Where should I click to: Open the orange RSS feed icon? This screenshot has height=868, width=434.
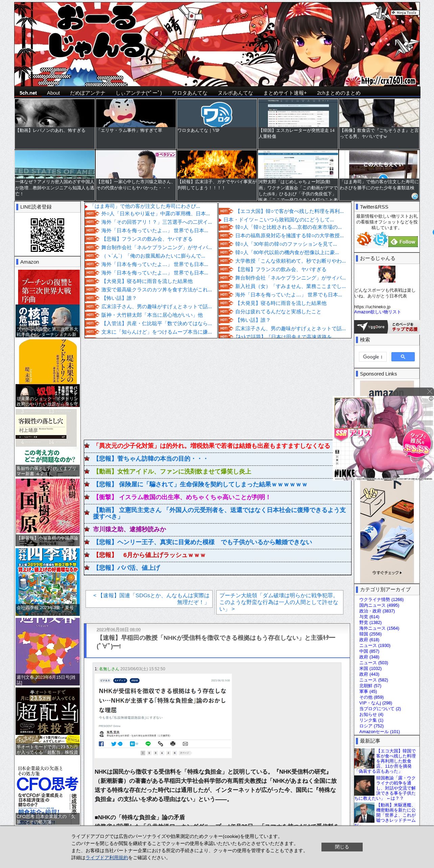click(364, 239)
